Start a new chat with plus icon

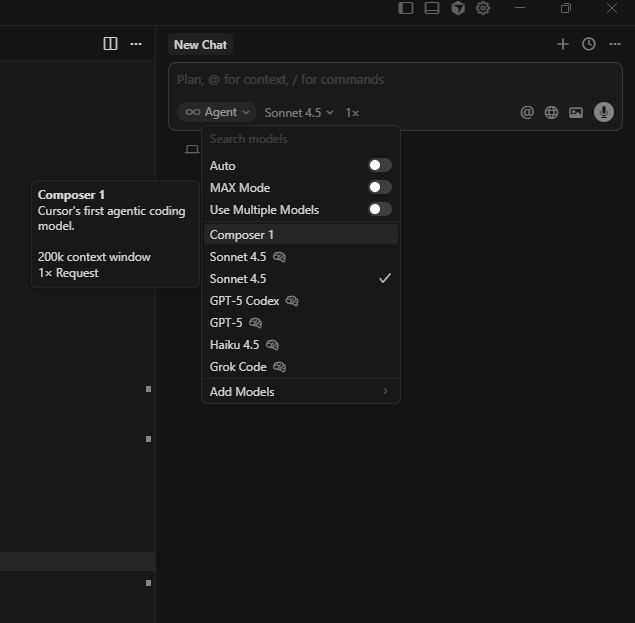(563, 44)
